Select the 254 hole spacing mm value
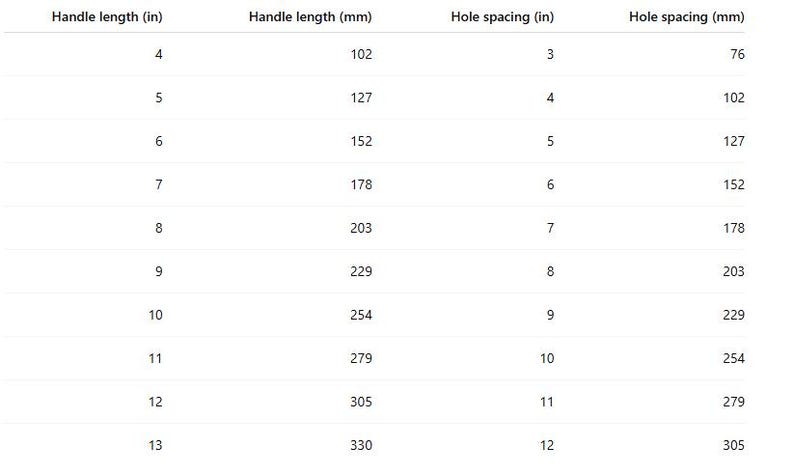This screenshot has height=475, width=794. (x=734, y=359)
